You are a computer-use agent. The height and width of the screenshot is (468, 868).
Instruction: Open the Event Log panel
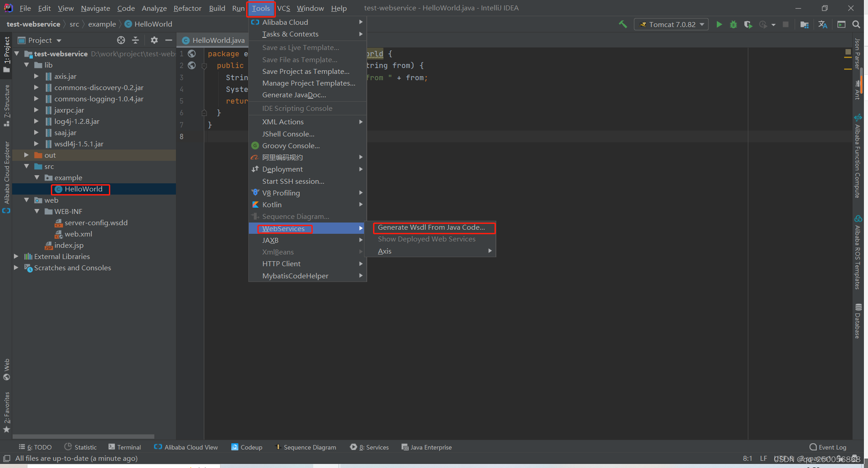click(x=828, y=447)
